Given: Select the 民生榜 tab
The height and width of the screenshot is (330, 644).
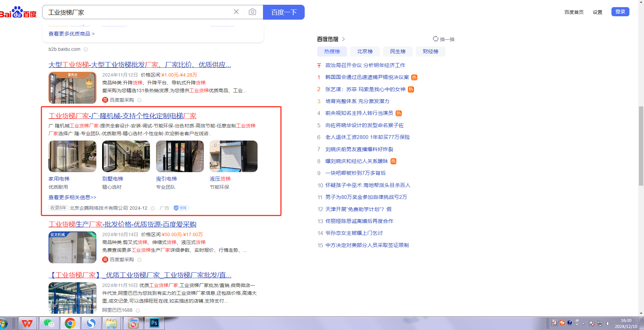Looking at the screenshot, I should (398, 51).
